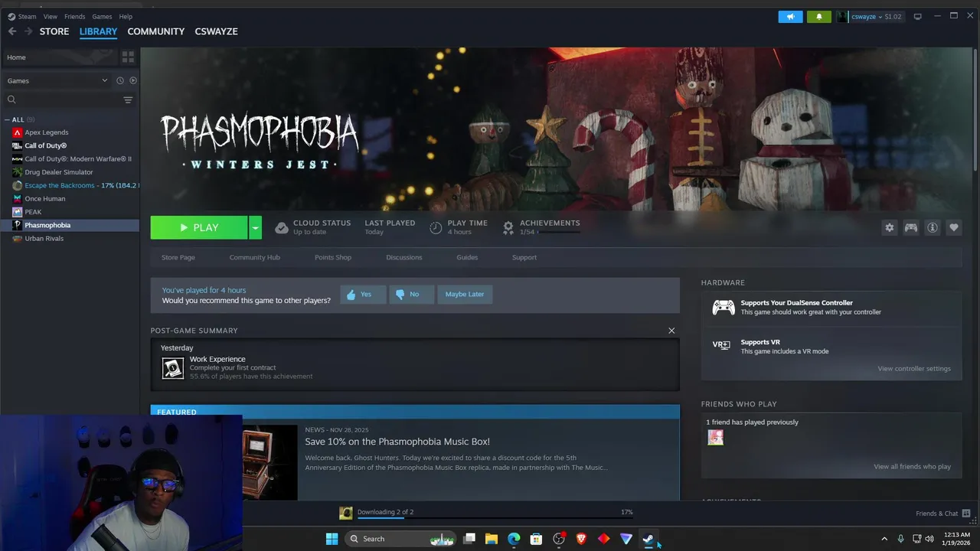
Task: Open Phasmophobia game info icon
Action: (x=932, y=227)
